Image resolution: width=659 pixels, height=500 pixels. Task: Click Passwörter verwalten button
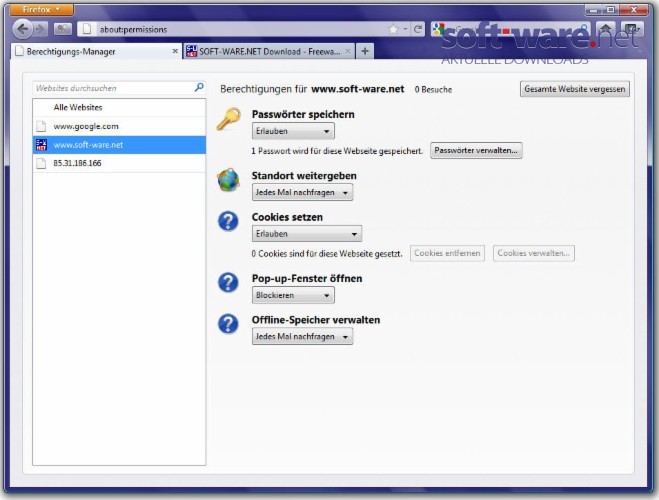click(x=476, y=150)
